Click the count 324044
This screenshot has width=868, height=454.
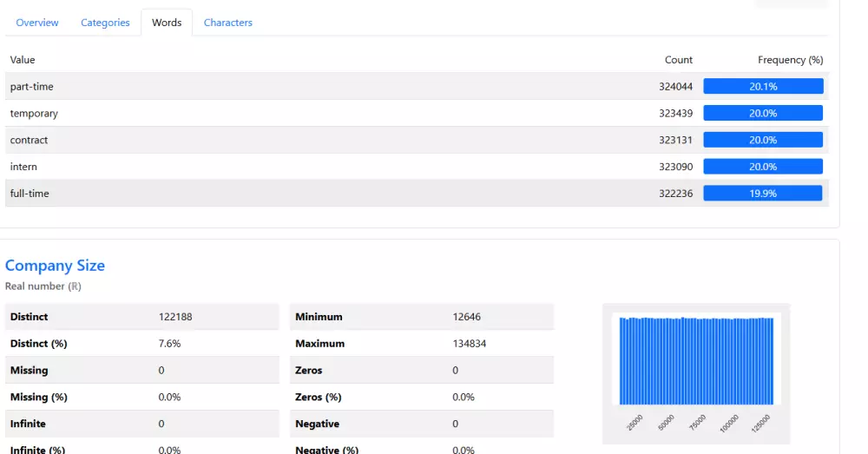click(675, 86)
